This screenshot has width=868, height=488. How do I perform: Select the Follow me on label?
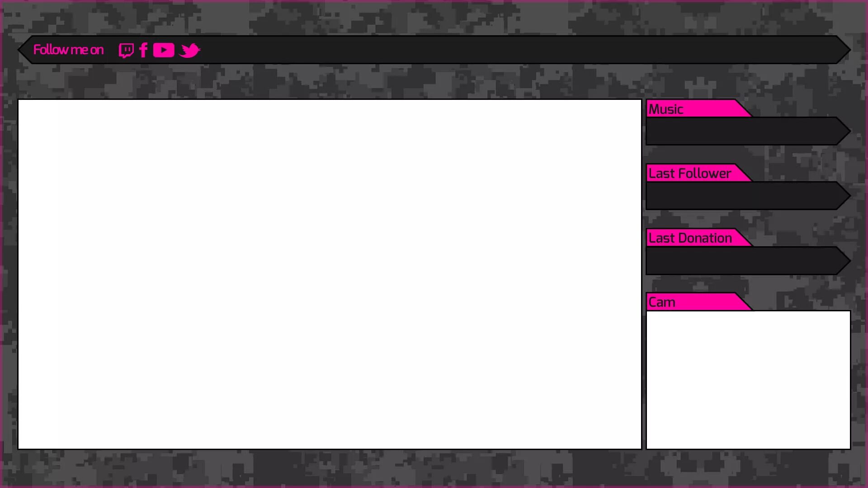[x=67, y=49]
